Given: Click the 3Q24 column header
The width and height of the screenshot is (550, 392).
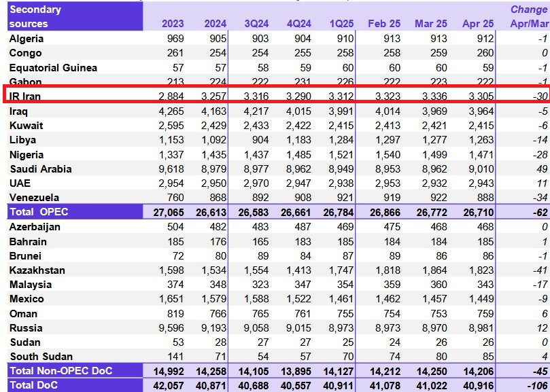Looking at the screenshot, I should (x=258, y=24).
